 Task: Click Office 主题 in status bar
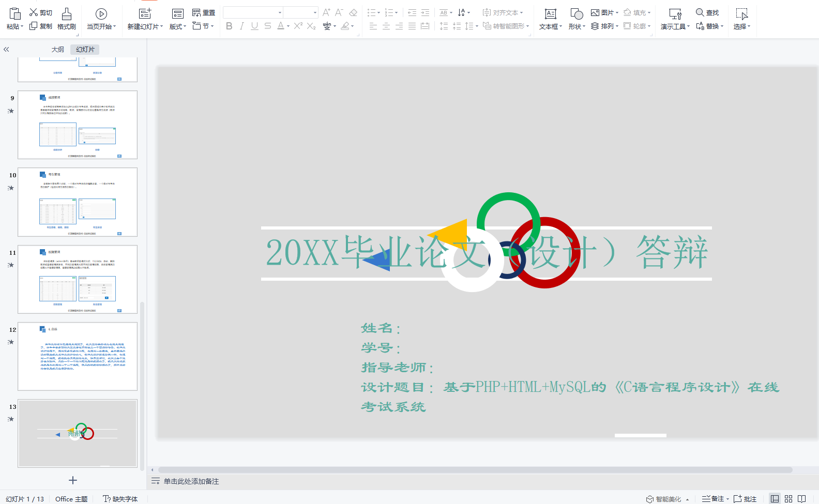[71, 499]
